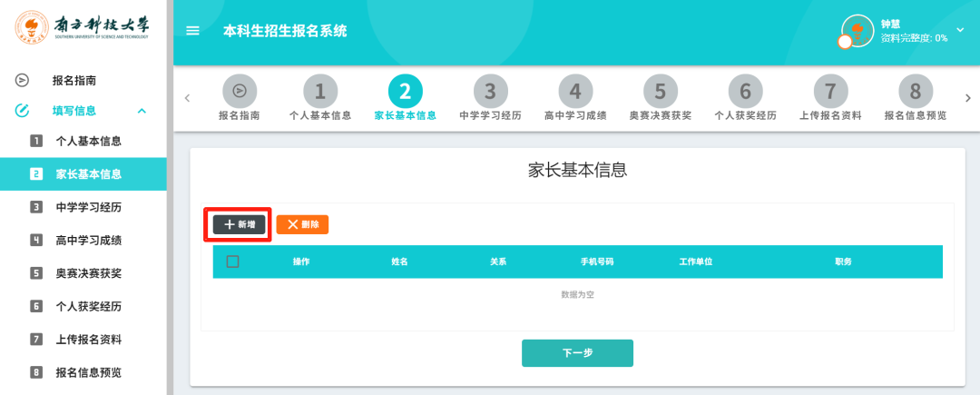
Task: Open 上传报名资料 in the sidebar
Action: click(x=88, y=340)
